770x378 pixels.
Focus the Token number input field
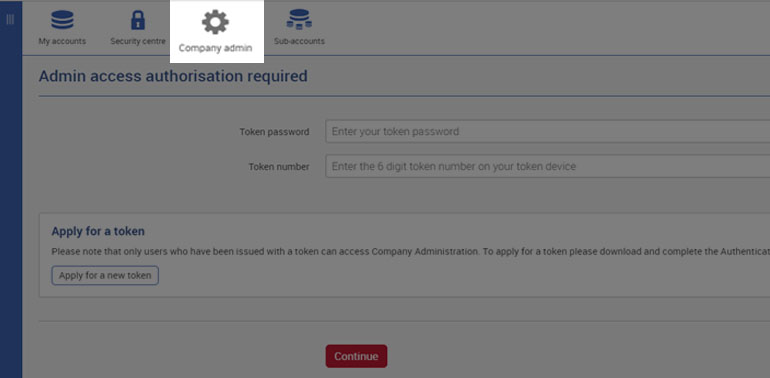point(548,166)
